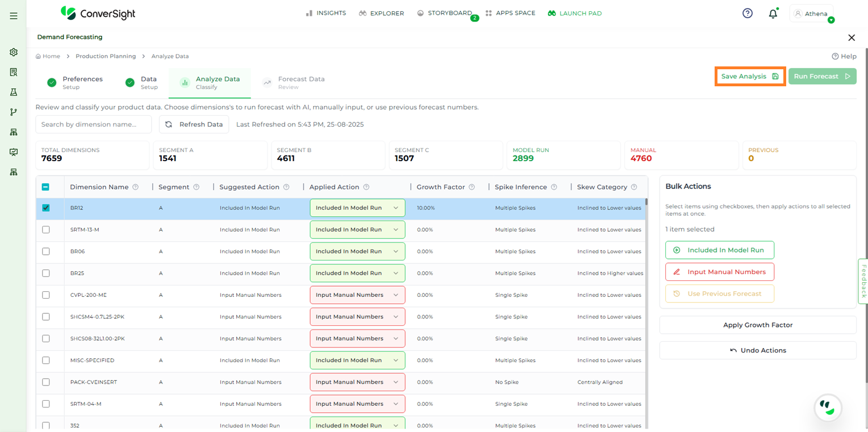The height and width of the screenshot is (432, 868).
Task: Uncheck the BR12 row checkbox
Action: point(46,208)
